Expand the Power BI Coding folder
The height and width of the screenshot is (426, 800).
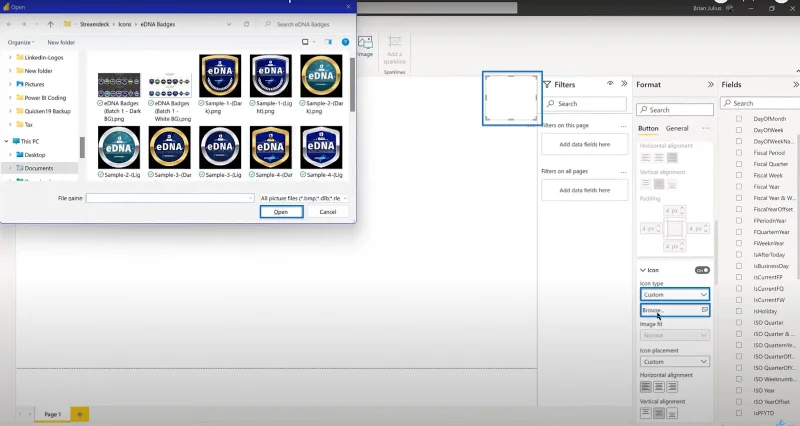pyautogui.click(x=10, y=97)
